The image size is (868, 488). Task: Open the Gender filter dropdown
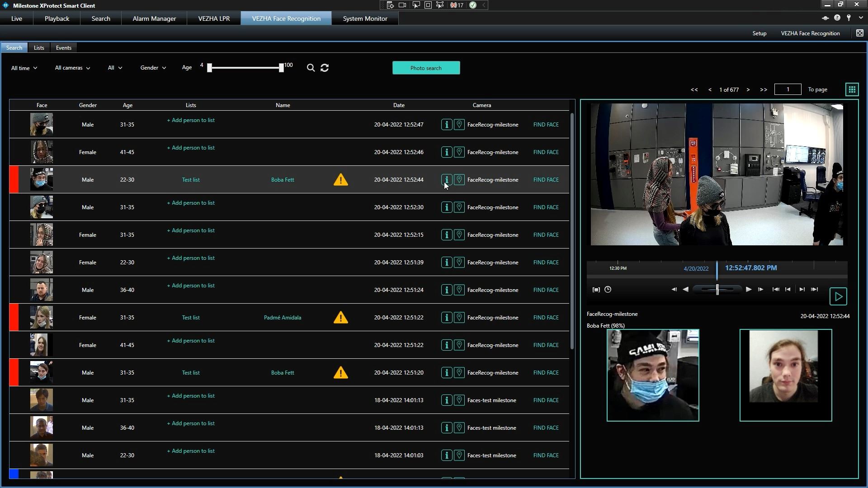tap(153, 68)
